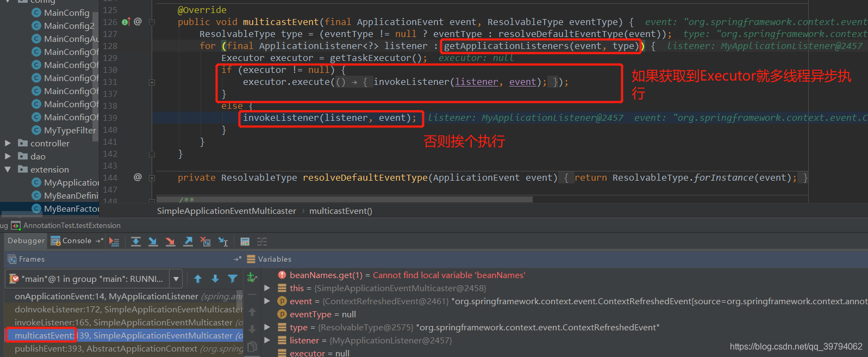Click the New Watch plus icon

click(252, 278)
